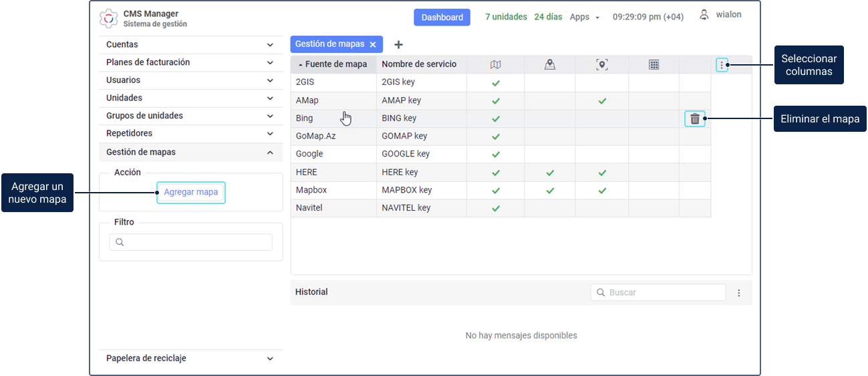Image resolution: width=868 pixels, height=376 pixels.
Task: Click the trash icon in the Bing row
Action: pyautogui.click(x=695, y=119)
